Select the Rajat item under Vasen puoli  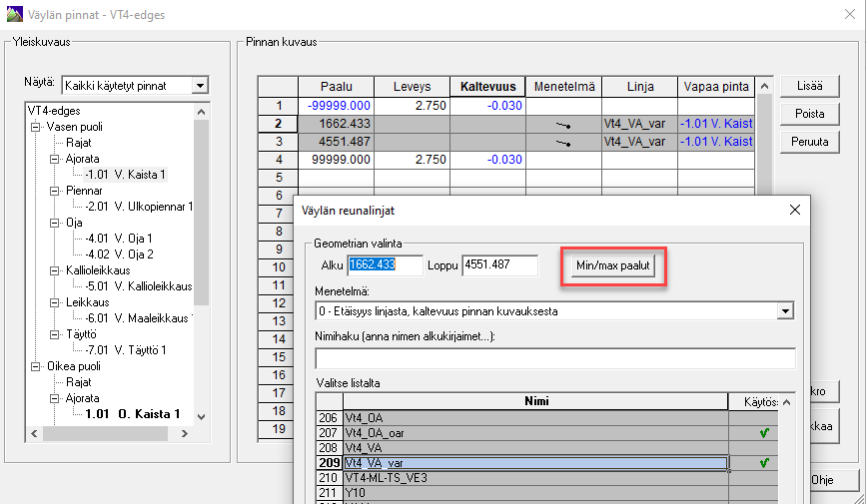(79, 143)
